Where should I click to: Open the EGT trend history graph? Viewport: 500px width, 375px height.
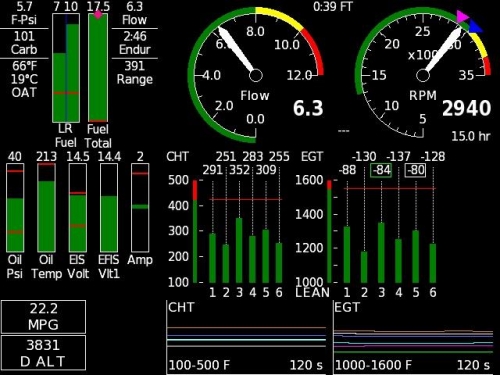click(413, 337)
